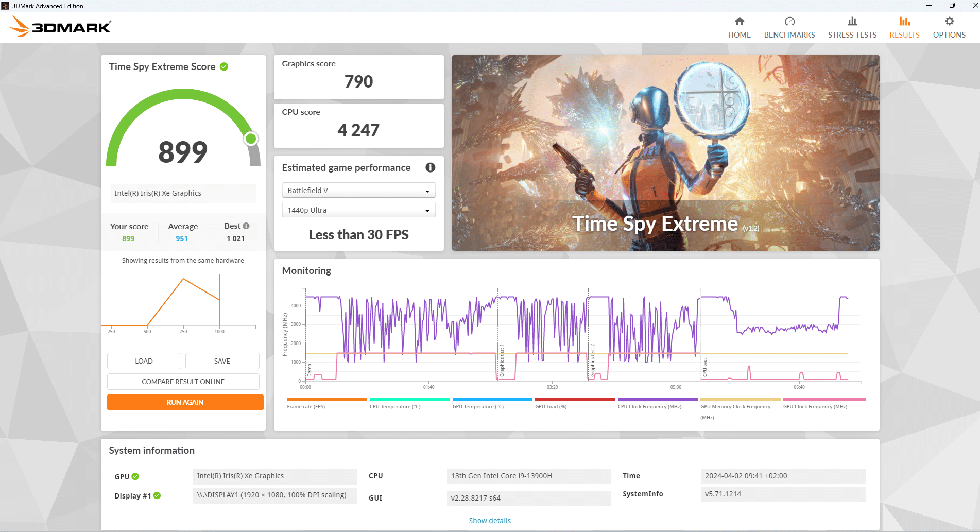Click the CPU score value 4 247

click(x=358, y=130)
